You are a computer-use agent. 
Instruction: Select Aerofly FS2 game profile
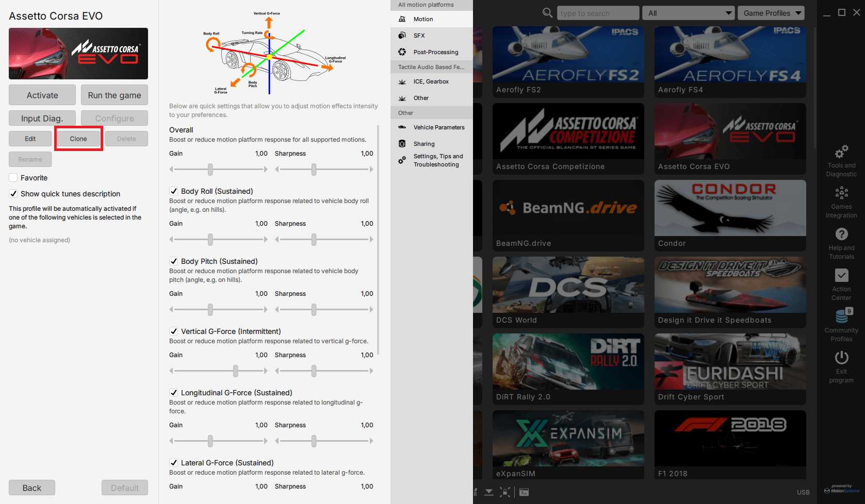click(x=568, y=61)
